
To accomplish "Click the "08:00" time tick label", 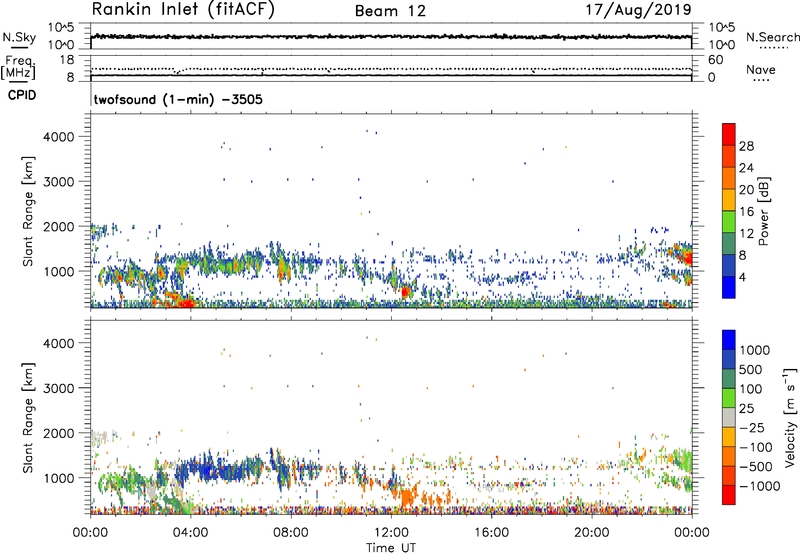I will pos(291,533).
